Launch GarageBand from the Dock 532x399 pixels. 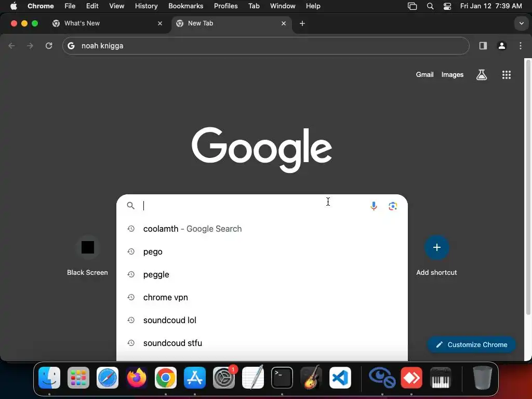311,378
